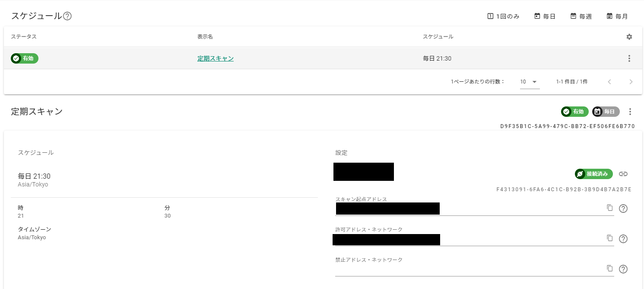Click the link icon beside 接続済み
Image resolution: width=644 pixels, height=289 pixels.
623,174
